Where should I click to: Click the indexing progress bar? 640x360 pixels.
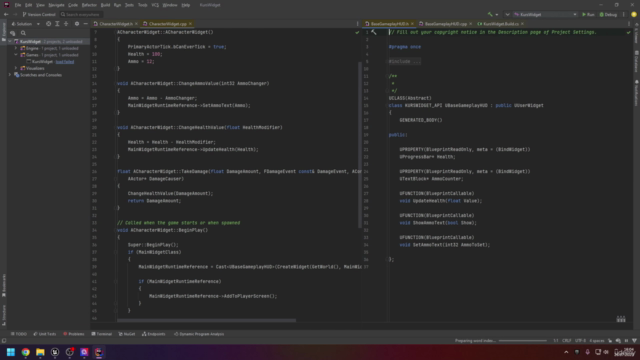522,340
